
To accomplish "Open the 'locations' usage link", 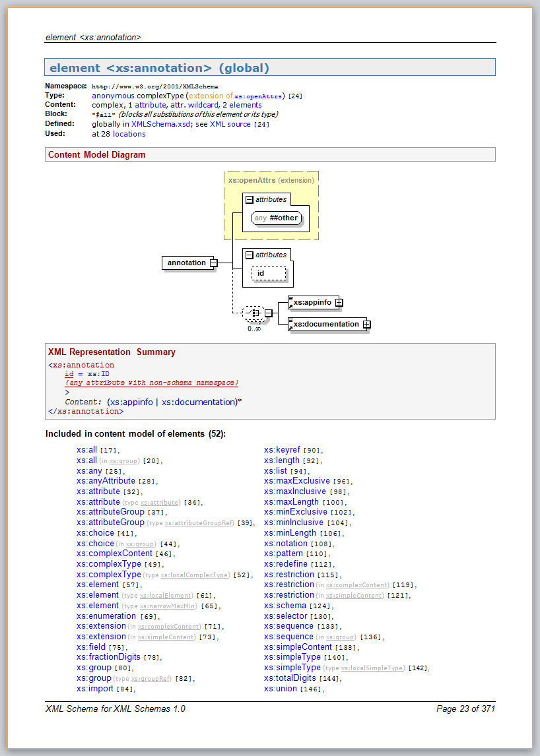I will [x=129, y=134].
